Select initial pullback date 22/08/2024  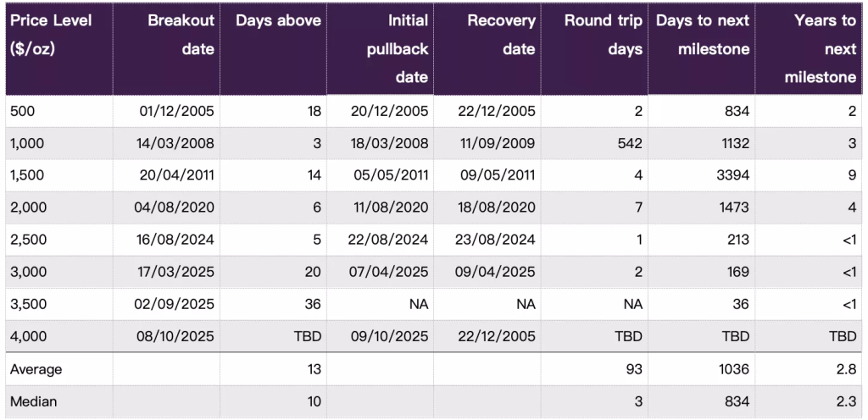point(388,240)
